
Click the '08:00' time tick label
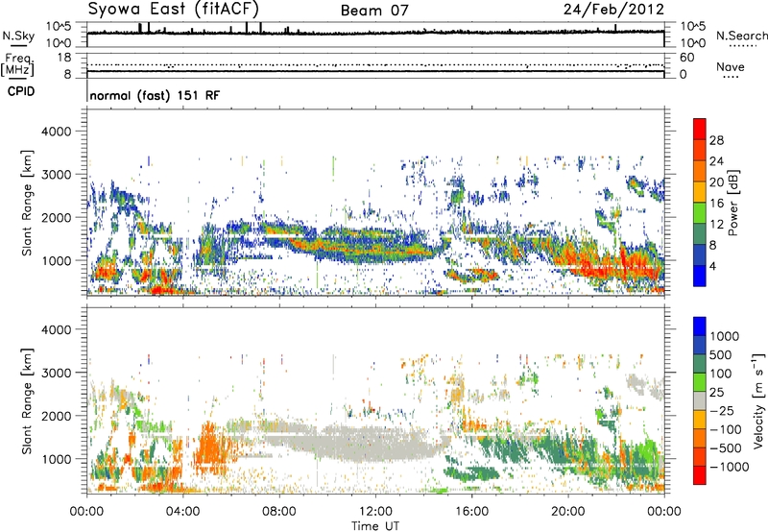pos(279,512)
